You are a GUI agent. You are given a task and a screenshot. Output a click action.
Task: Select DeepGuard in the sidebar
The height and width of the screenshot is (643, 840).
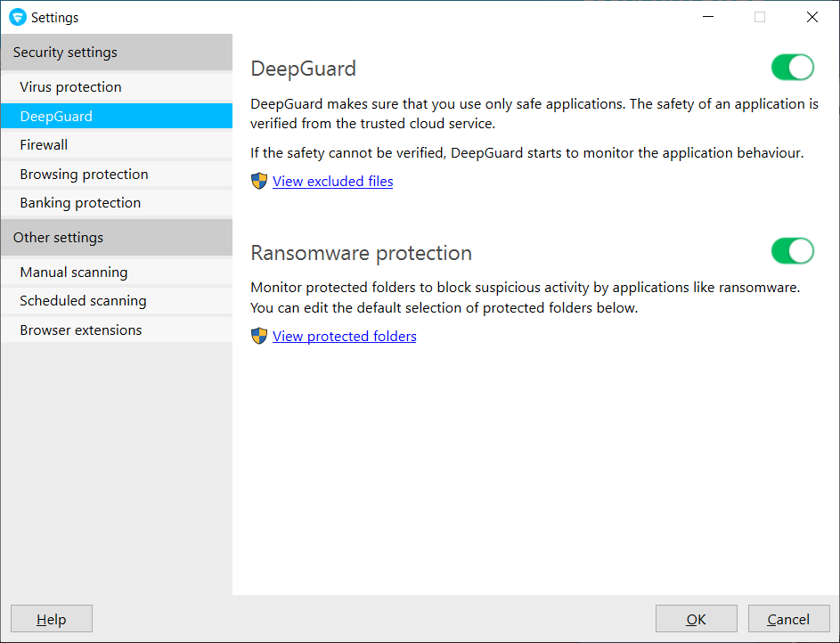point(55,116)
